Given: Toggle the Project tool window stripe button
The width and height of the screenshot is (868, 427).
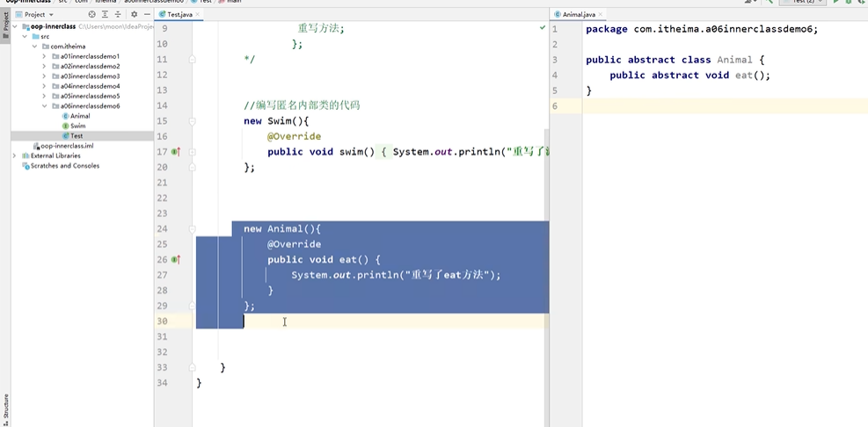Looking at the screenshot, I should pos(5,26).
